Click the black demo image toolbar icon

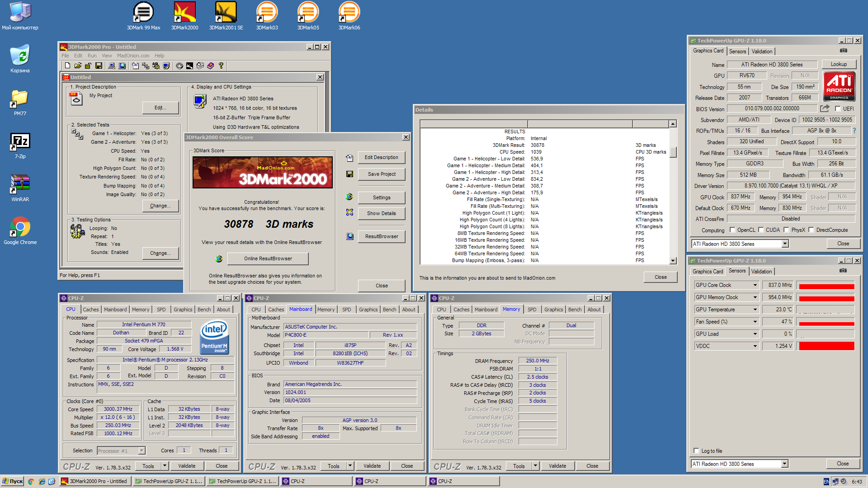pyautogui.click(x=189, y=66)
